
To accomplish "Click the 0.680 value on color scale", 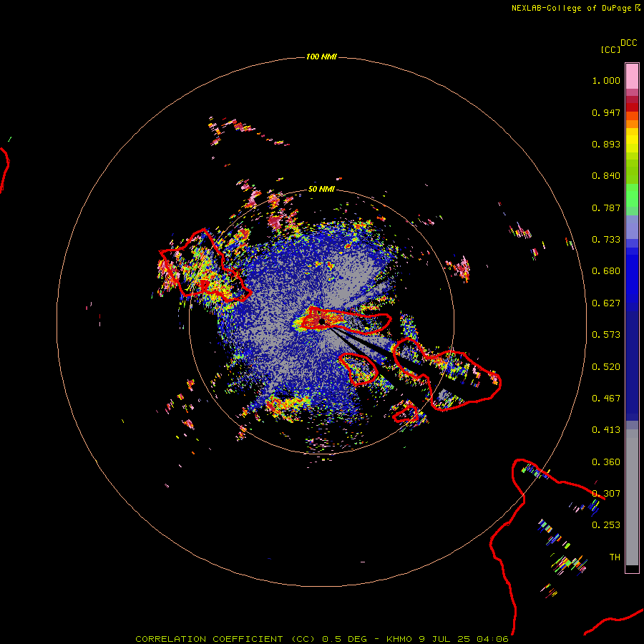I will pos(606,271).
